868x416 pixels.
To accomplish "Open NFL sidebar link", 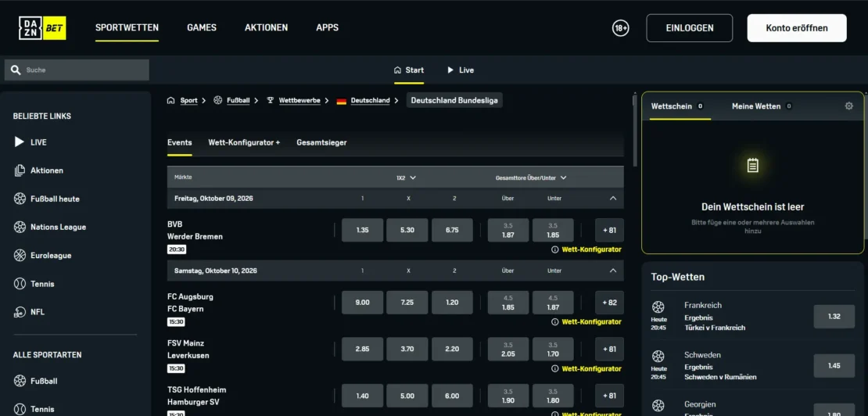I will (x=30, y=312).
